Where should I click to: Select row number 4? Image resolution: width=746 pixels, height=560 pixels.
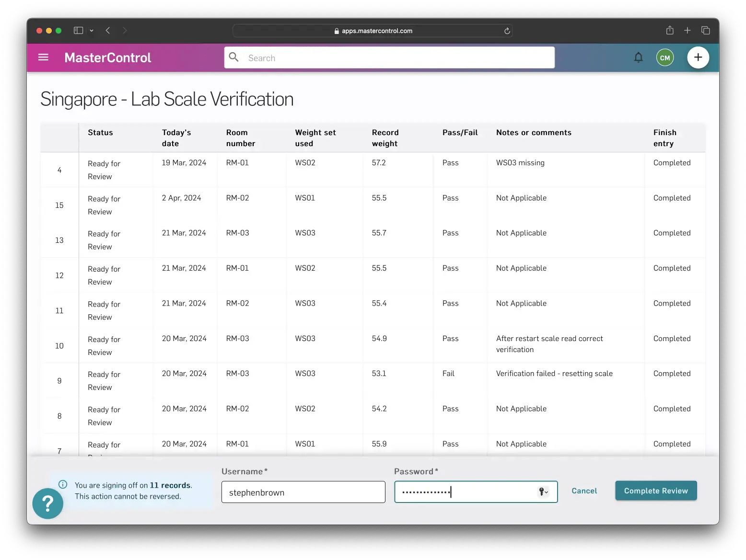tap(59, 170)
